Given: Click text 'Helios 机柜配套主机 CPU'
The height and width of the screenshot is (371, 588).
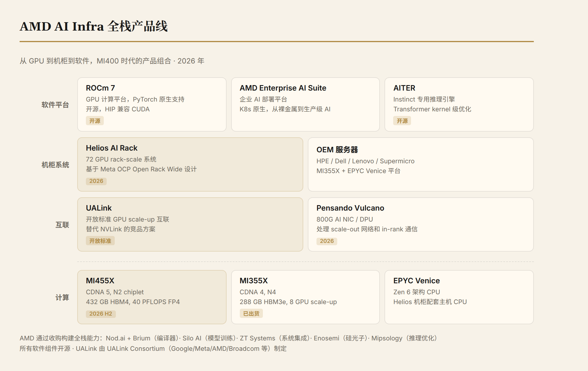Looking at the screenshot, I should 430,302.
